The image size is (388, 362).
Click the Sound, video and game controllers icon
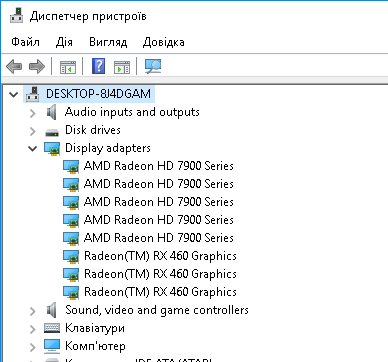coord(51,310)
